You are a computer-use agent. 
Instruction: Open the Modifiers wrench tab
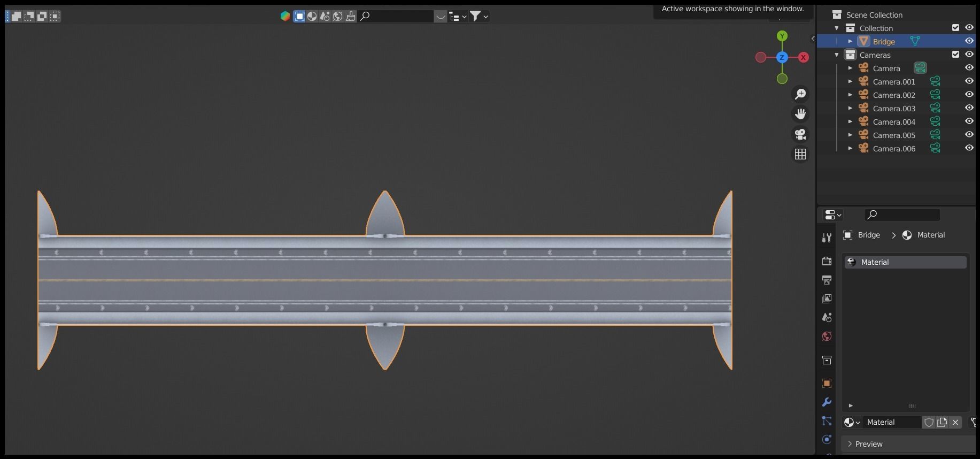827,402
